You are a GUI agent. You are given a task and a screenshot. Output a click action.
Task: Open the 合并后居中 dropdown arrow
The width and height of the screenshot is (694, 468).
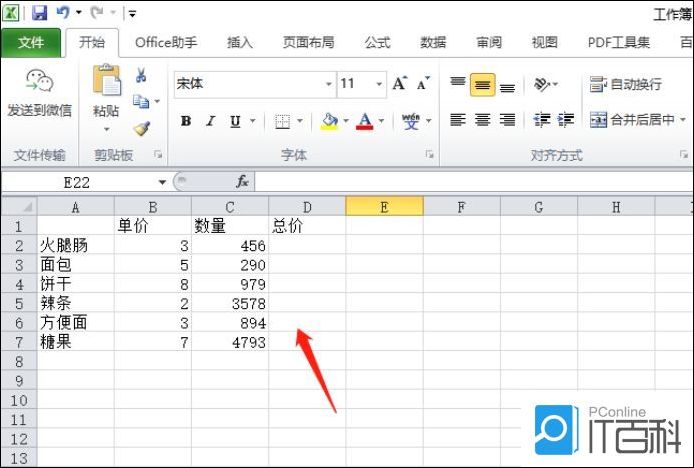click(x=683, y=120)
